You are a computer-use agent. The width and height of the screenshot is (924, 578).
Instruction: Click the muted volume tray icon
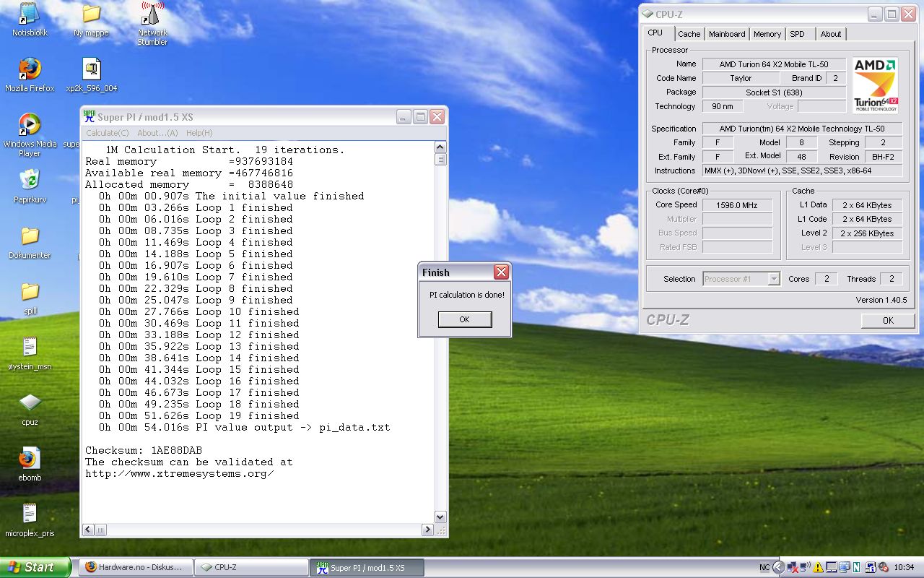click(883, 567)
